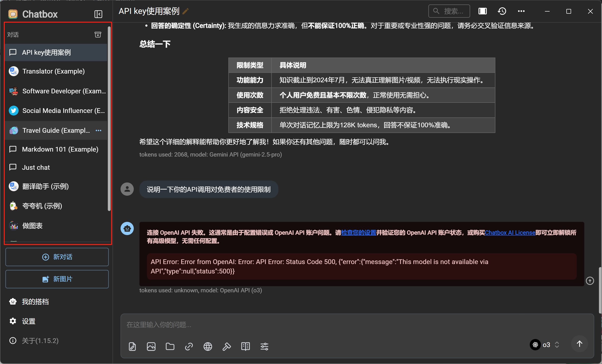Screen dimensions: 602x364
Task: Attach an image using the picture icon
Action: pyautogui.click(x=151, y=346)
